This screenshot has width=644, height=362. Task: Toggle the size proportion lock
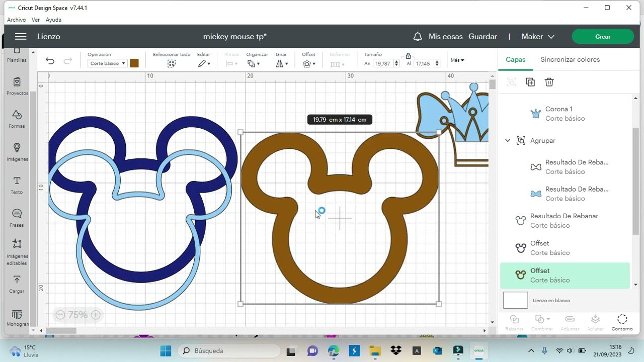[x=408, y=56]
